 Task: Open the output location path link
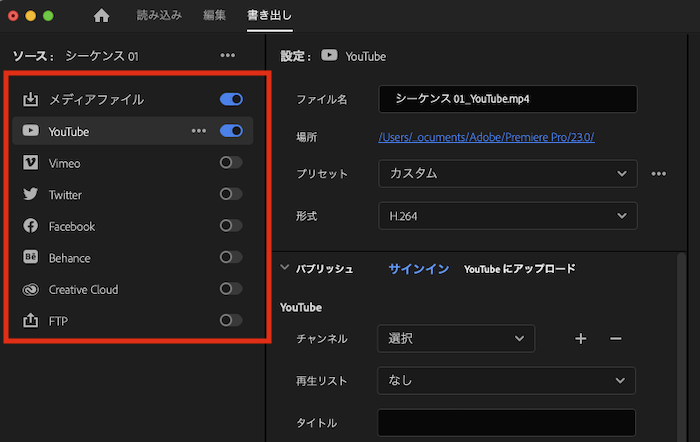click(486, 137)
